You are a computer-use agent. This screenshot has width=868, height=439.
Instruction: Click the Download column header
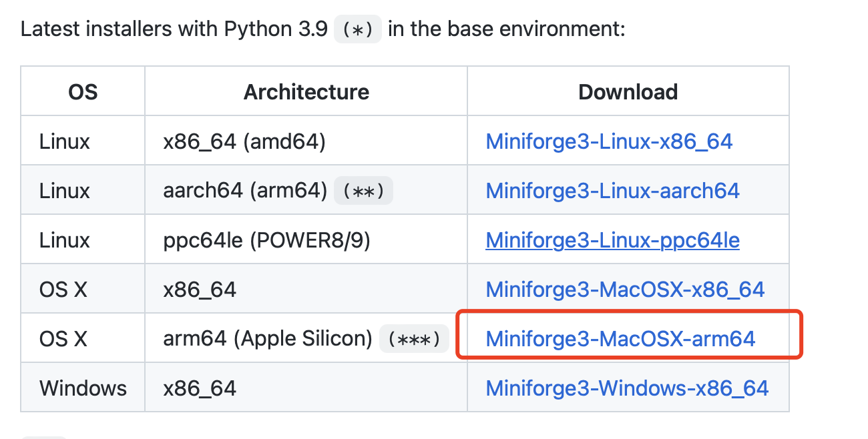coord(627,91)
